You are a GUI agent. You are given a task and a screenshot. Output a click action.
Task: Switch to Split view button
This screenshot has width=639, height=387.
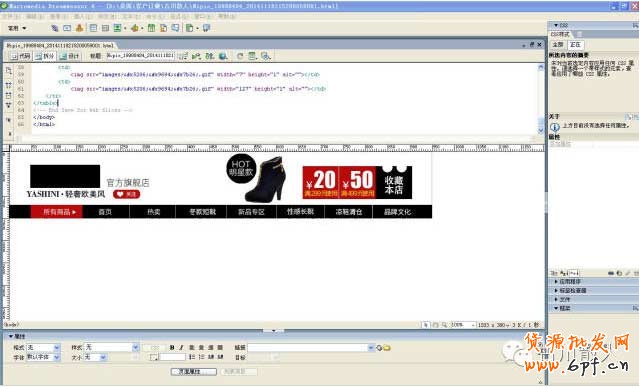[x=45, y=56]
